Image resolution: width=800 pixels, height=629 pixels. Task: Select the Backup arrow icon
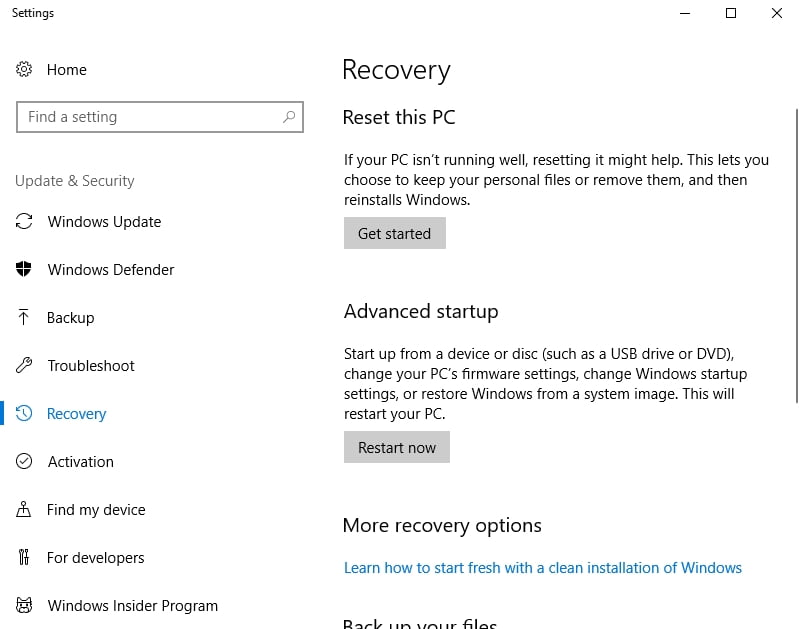pos(23,317)
